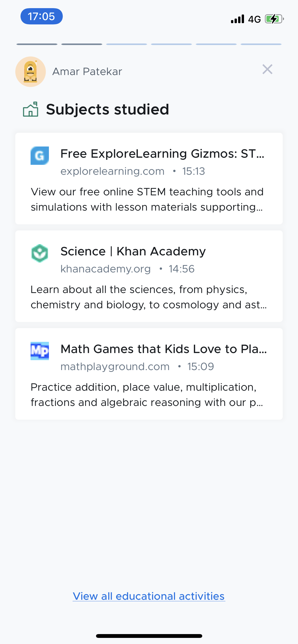Open Math Games that Kids Love entry

point(164,349)
